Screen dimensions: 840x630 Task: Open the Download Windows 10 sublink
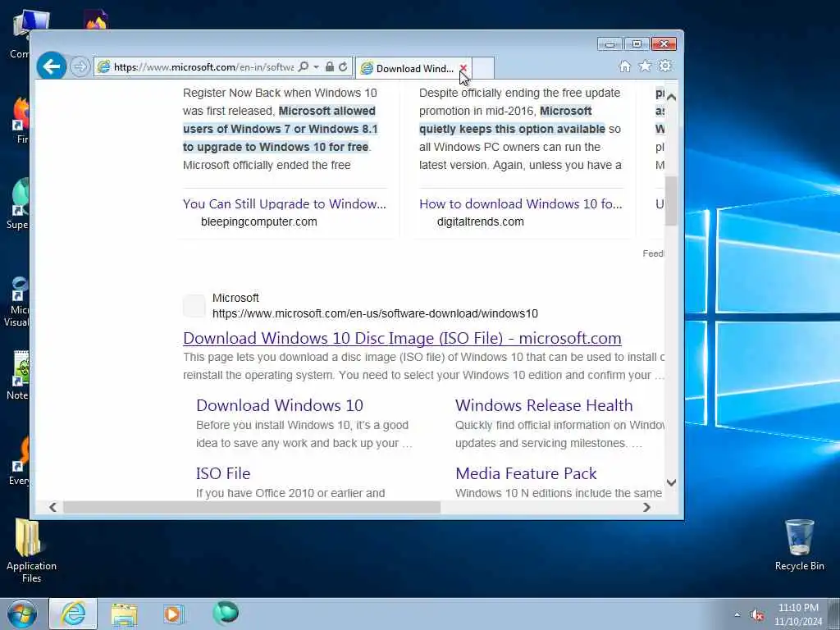pyautogui.click(x=280, y=405)
